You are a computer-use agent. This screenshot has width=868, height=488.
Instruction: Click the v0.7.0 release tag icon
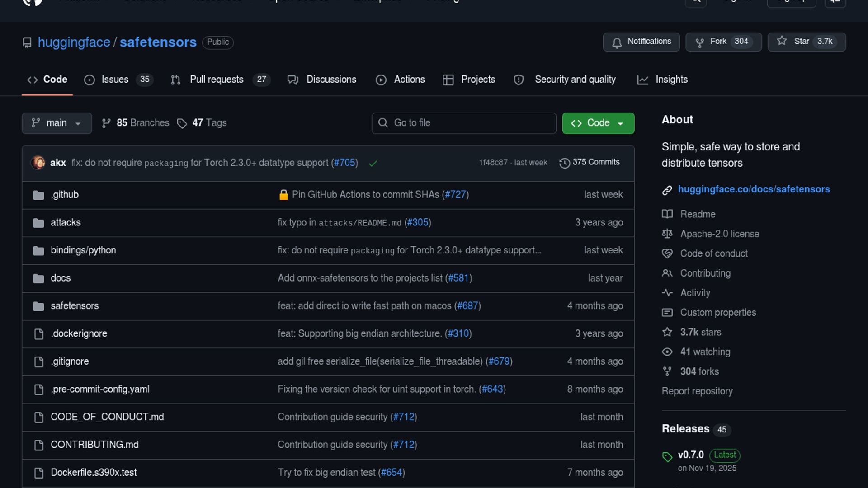[x=667, y=457]
